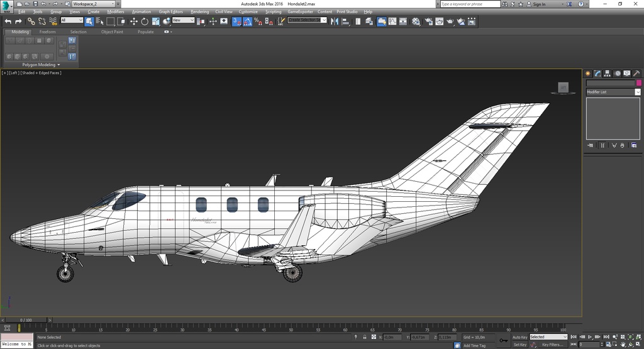Open the selection filter All dropdown

(x=72, y=20)
